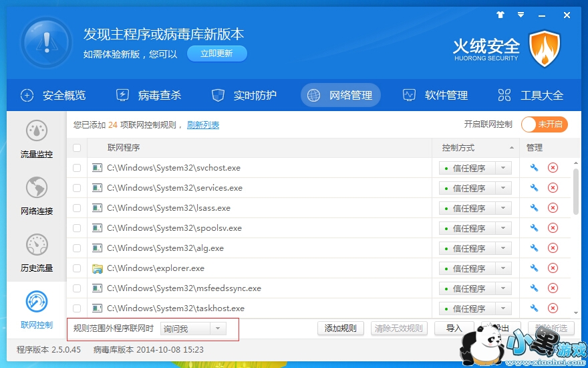The width and height of the screenshot is (588, 368).
Task: Tick the checkbox next to taskhost.exe
Action: coord(77,308)
